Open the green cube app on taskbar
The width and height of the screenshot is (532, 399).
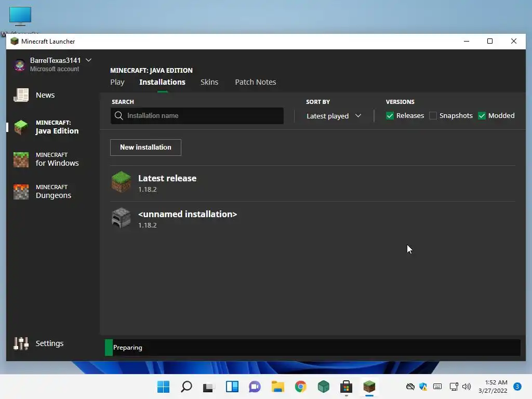tap(323, 387)
